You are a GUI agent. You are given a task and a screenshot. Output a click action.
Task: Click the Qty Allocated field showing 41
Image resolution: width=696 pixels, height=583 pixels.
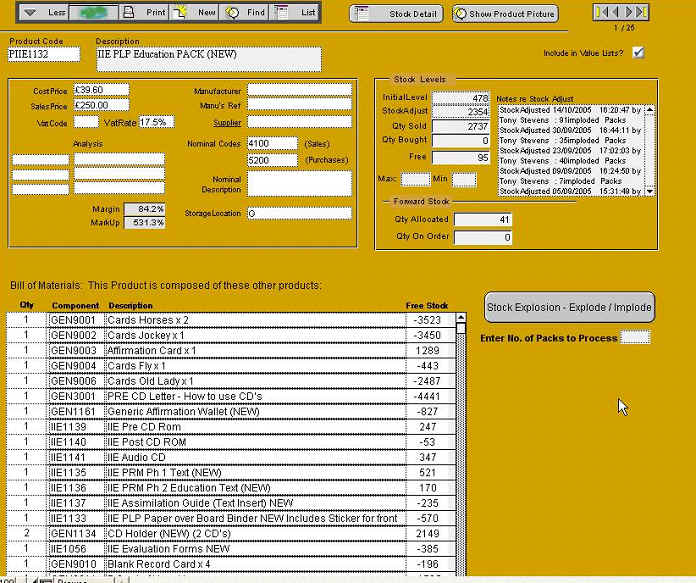(483, 219)
